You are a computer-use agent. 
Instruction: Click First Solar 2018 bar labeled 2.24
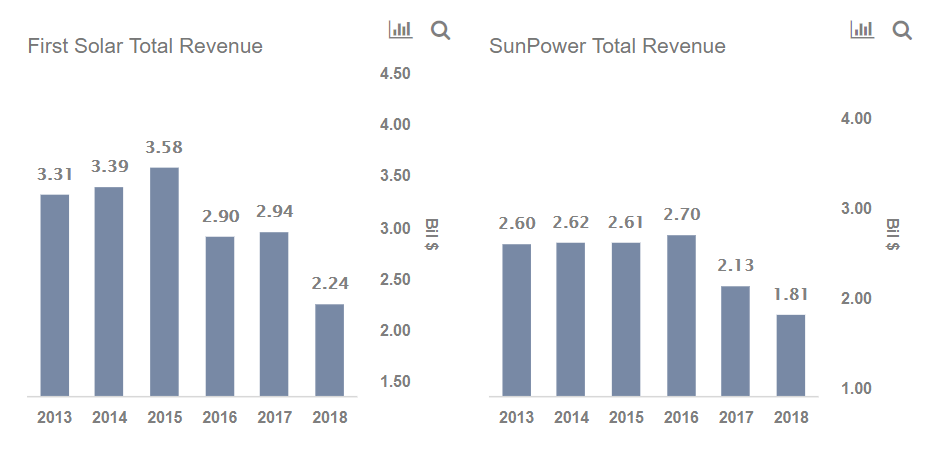click(x=329, y=350)
